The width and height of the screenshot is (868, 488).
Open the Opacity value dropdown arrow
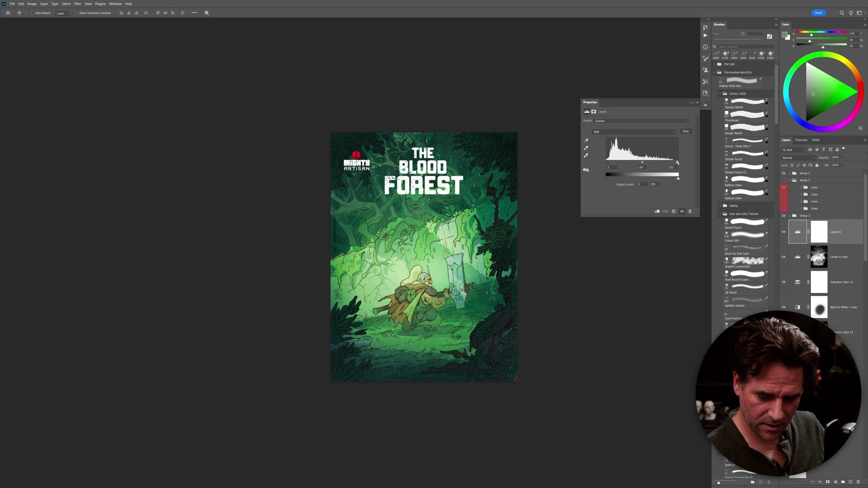coord(842,158)
